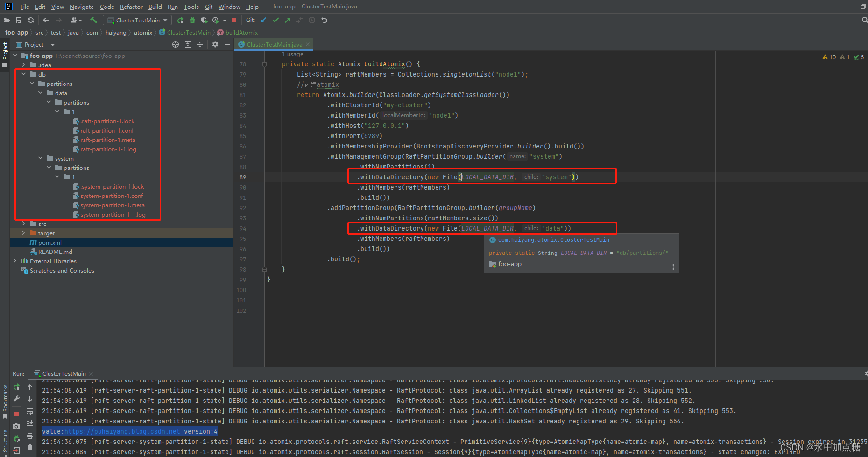Image resolution: width=868 pixels, height=457 pixels.
Task: Click the Git Commit checkmark icon
Action: point(275,20)
